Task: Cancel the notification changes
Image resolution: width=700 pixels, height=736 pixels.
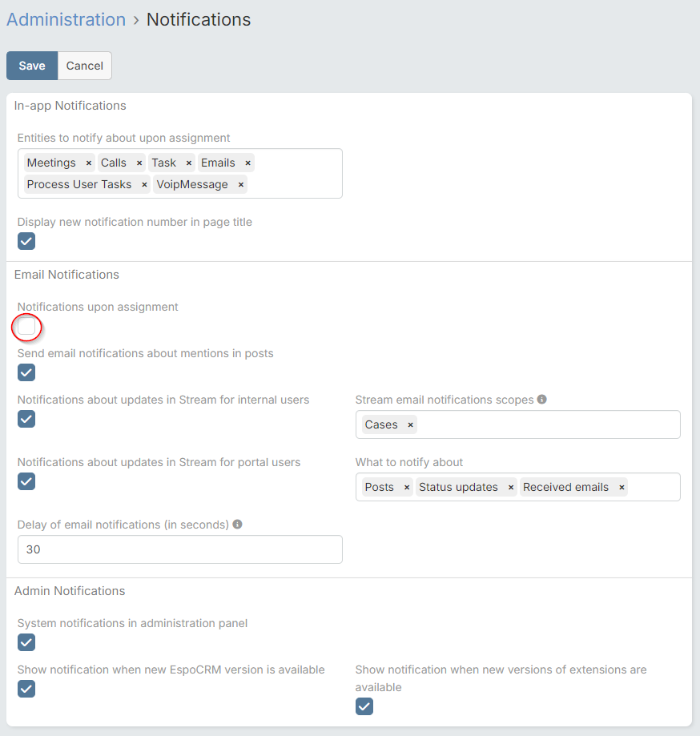Action: (84, 66)
